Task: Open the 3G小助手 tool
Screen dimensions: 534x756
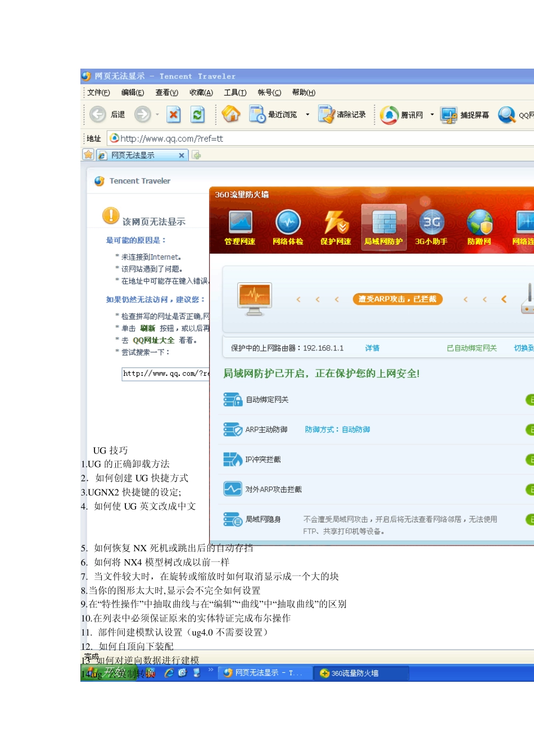Action: pyautogui.click(x=431, y=228)
